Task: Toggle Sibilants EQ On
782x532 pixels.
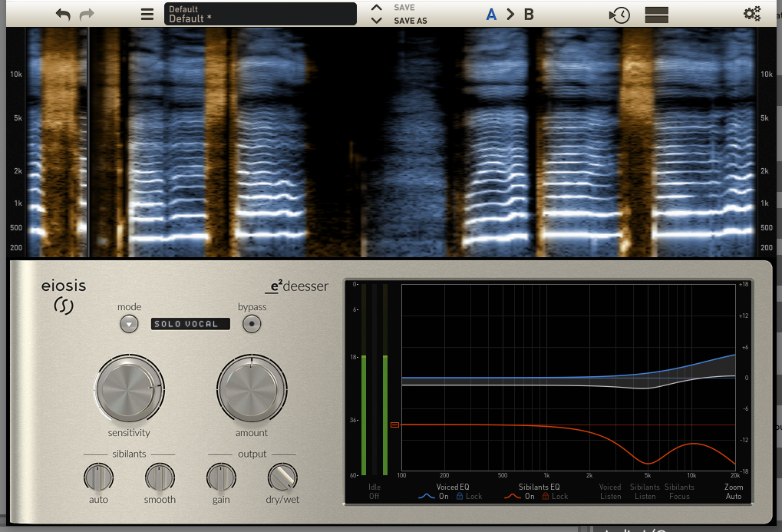Action: (x=520, y=496)
